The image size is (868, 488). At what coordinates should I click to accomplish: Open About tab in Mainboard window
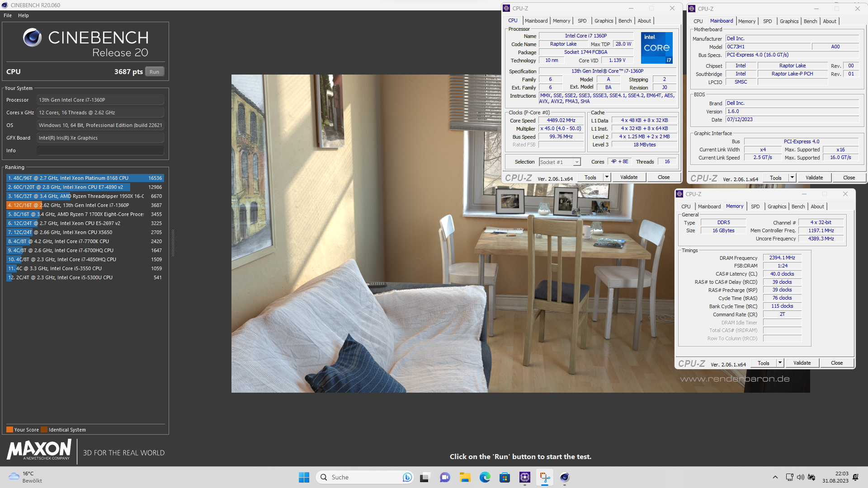pyautogui.click(x=829, y=21)
